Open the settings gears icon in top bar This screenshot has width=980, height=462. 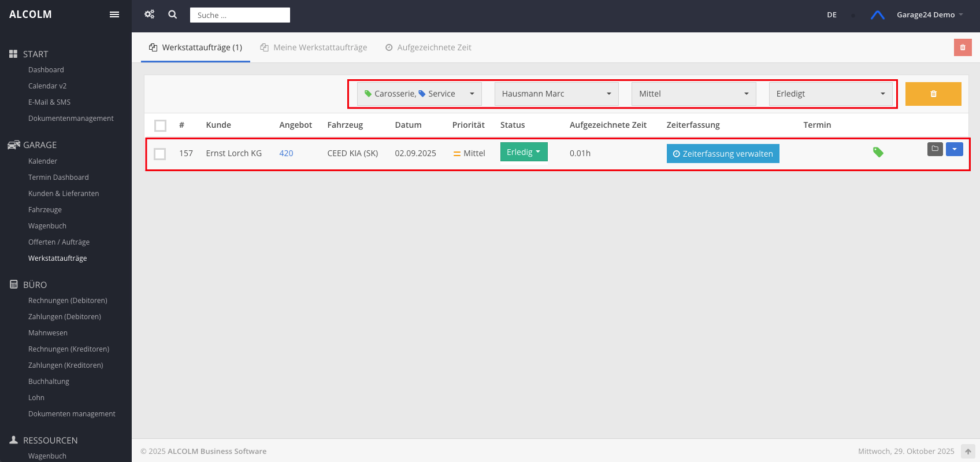point(150,14)
